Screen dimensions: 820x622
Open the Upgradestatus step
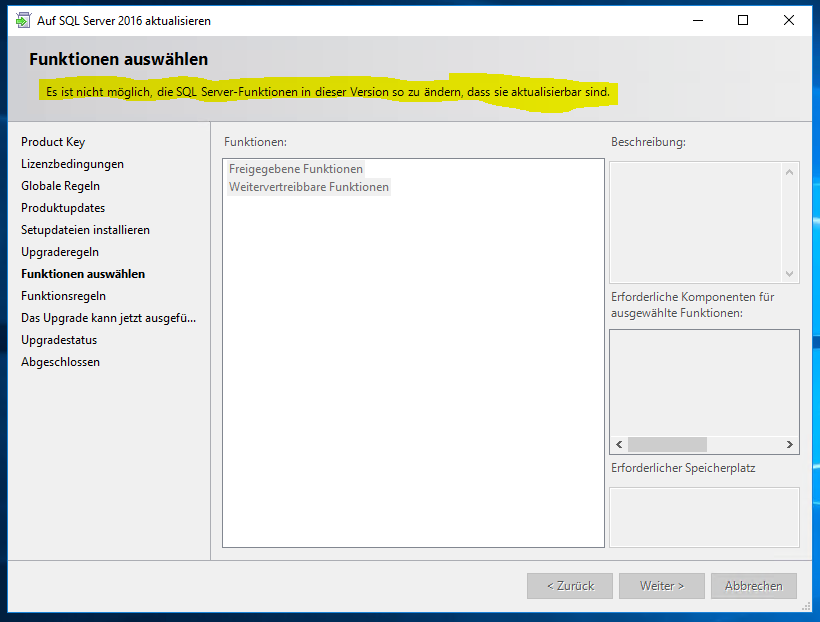point(59,340)
